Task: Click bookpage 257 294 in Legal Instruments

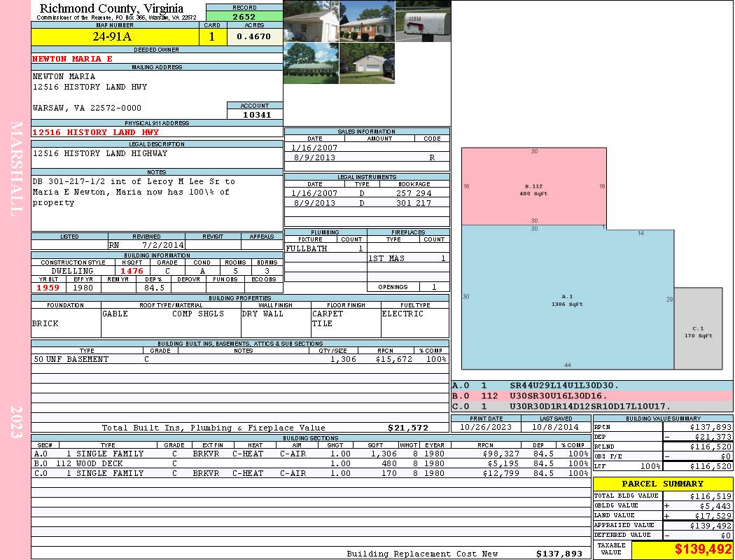Action: [x=414, y=193]
